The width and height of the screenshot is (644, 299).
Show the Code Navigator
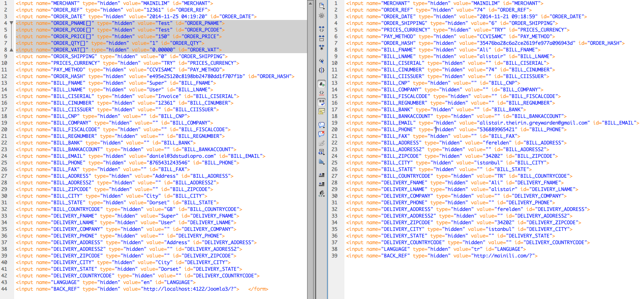pyautogui.click(x=322, y=16)
